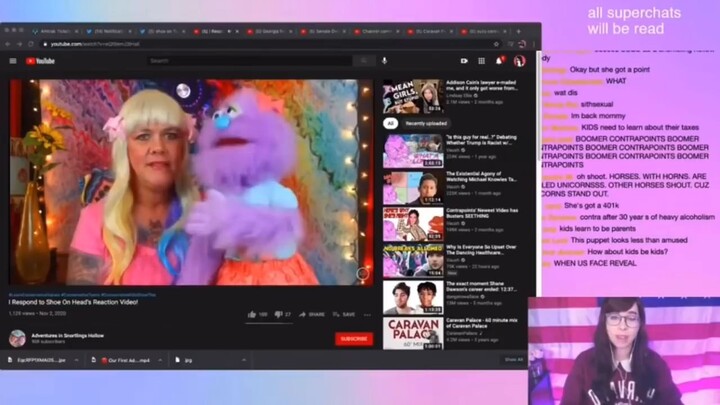Screen dimensions: 720x405
Task: Click inside the YouTube search field
Action: (x=249, y=61)
